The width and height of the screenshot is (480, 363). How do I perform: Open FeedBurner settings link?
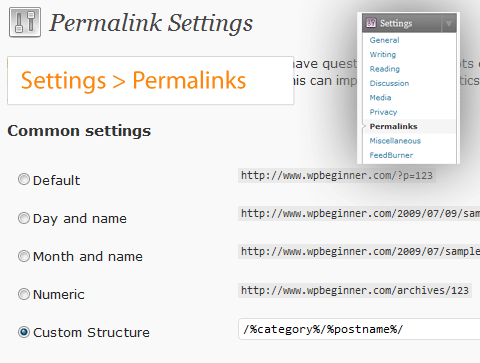point(391,155)
